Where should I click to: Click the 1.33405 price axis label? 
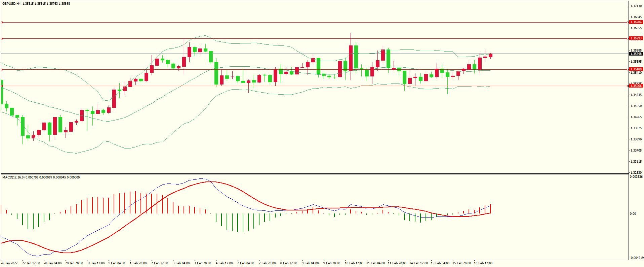click(636, 151)
